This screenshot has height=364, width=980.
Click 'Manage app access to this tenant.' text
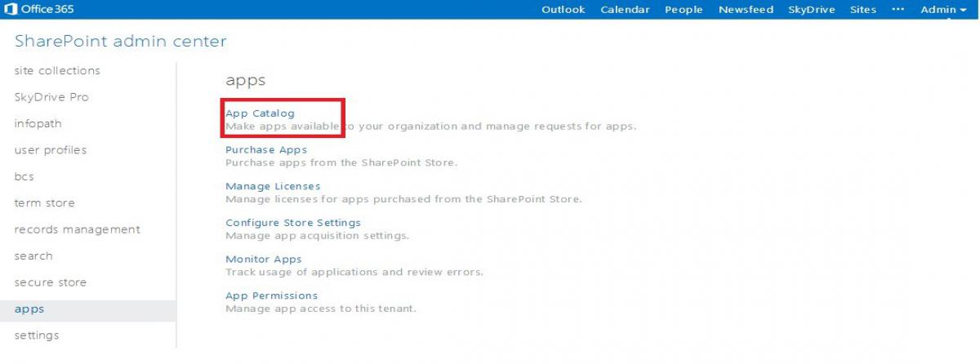tap(321, 309)
